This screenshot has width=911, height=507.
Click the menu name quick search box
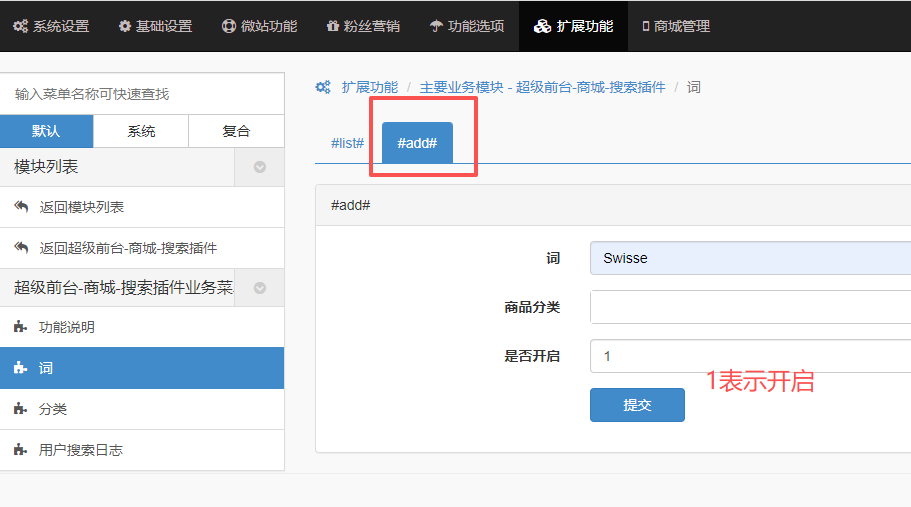point(142,94)
